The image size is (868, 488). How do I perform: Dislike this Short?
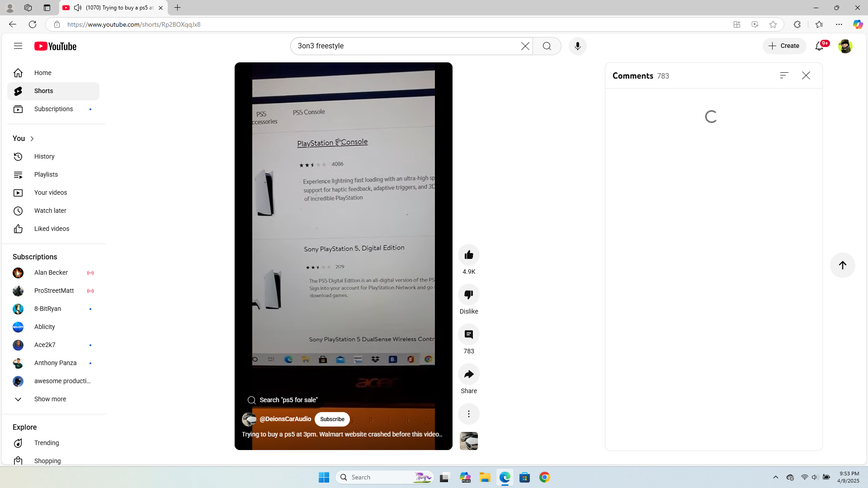coord(469,295)
